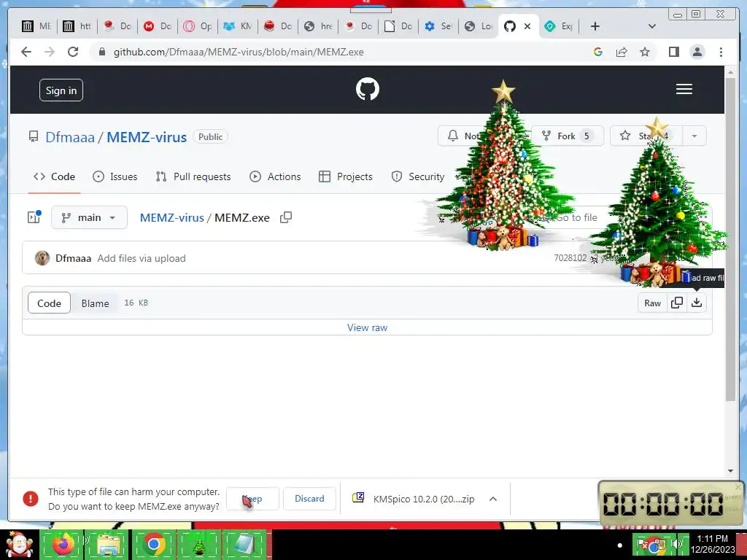Copy MEMZ.exe file path
The height and width of the screenshot is (560, 747).
click(x=286, y=217)
